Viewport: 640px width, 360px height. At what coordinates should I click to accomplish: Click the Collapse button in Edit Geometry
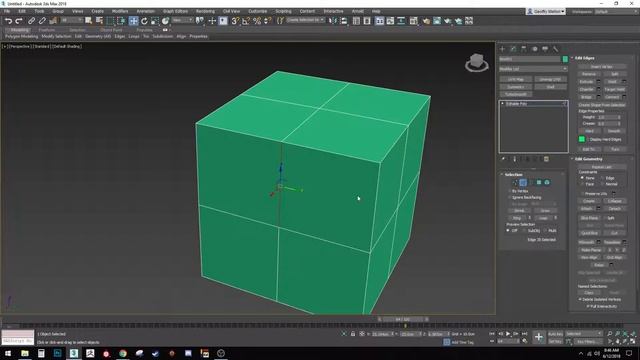coord(614,201)
